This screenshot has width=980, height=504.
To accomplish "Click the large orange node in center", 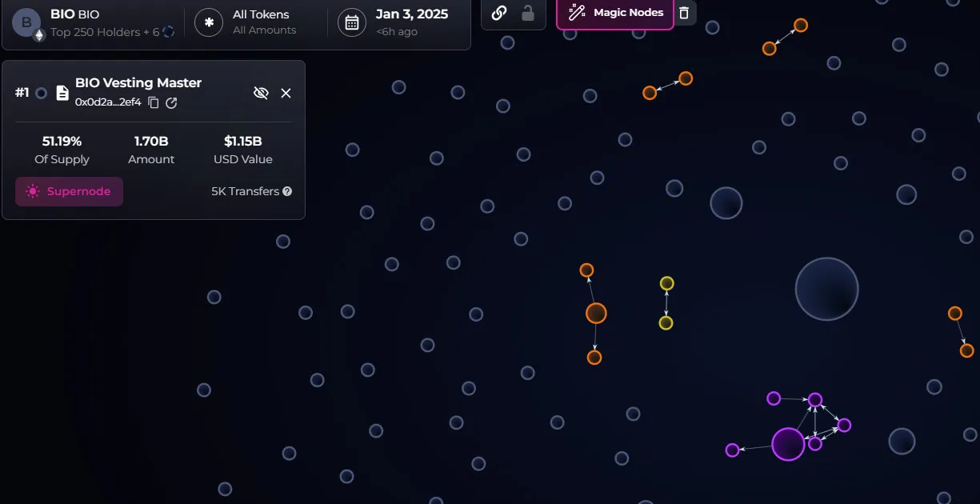I will 596,313.
